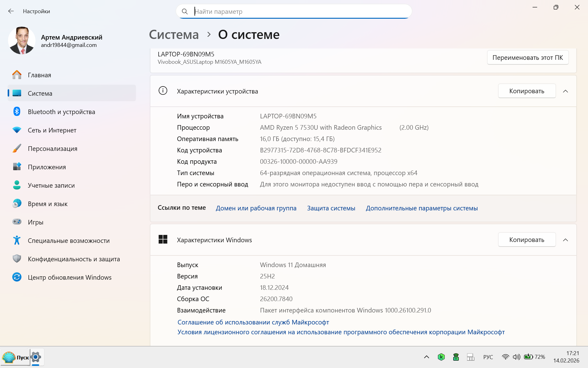This screenshot has height=368, width=588.
Task: Open Network and Internet settings
Action: pos(52,130)
